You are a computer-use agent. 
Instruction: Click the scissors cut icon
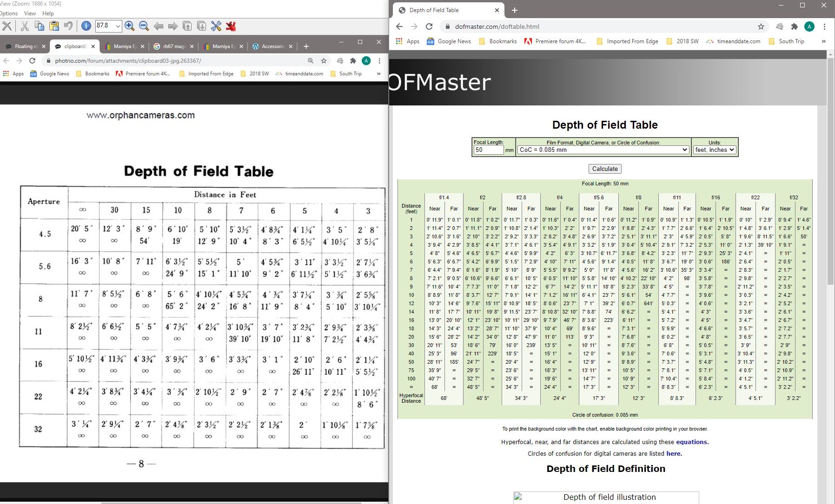click(x=25, y=26)
